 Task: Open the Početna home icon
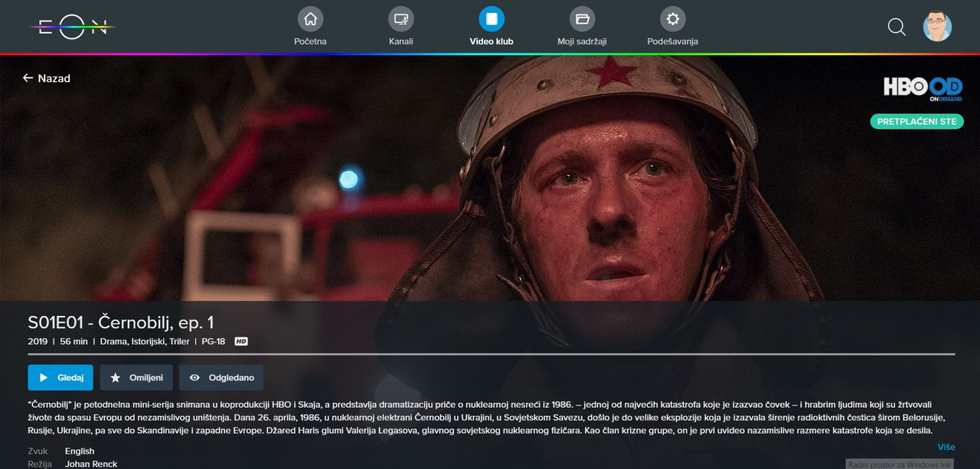[x=310, y=19]
